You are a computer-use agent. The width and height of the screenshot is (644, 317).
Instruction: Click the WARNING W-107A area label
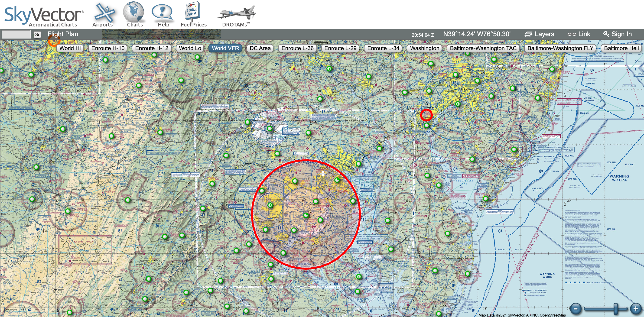coord(619,178)
